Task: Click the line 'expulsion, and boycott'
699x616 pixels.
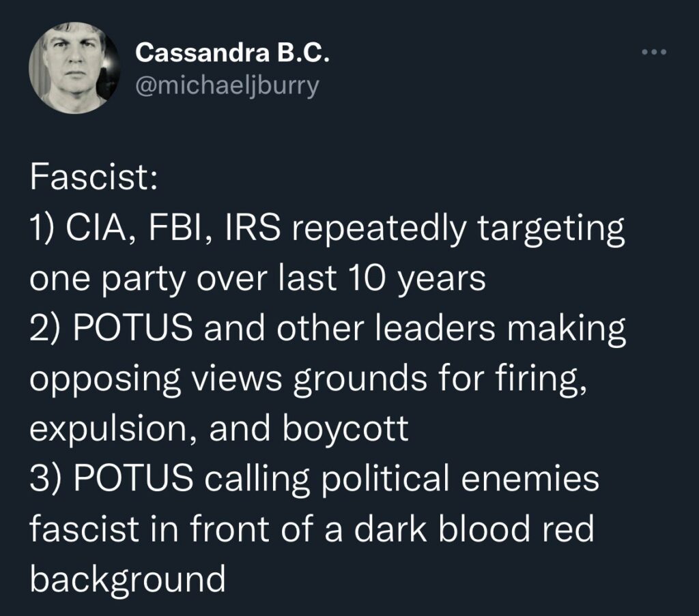Action: point(218,428)
